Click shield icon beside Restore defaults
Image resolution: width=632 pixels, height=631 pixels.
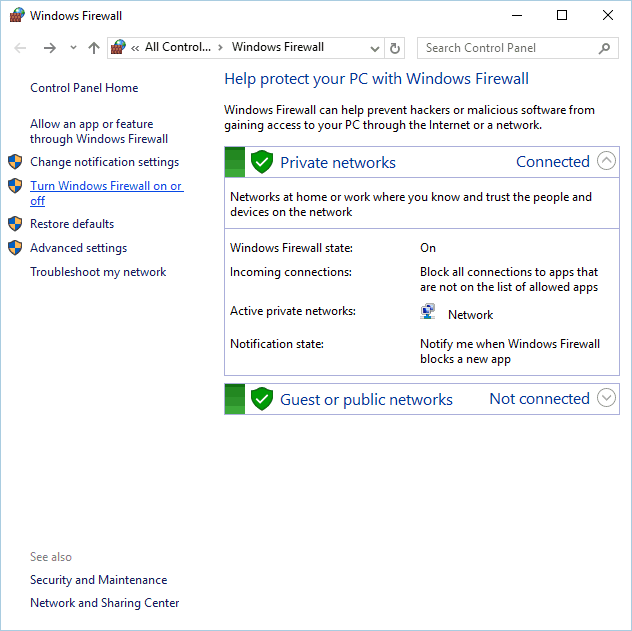coord(15,224)
